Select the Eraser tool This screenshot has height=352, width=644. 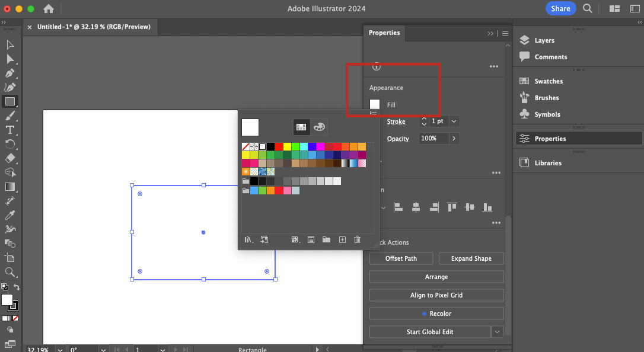point(10,158)
